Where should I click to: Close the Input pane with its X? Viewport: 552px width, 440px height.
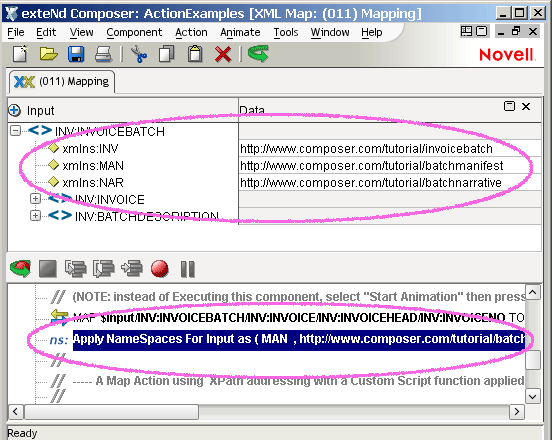point(526,106)
